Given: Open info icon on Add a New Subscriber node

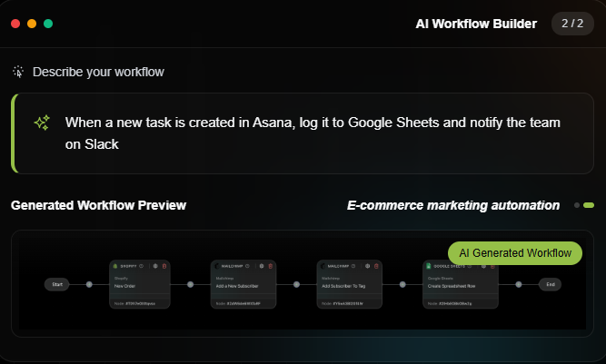Looking at the screenshot, I should tap(247, 266).
